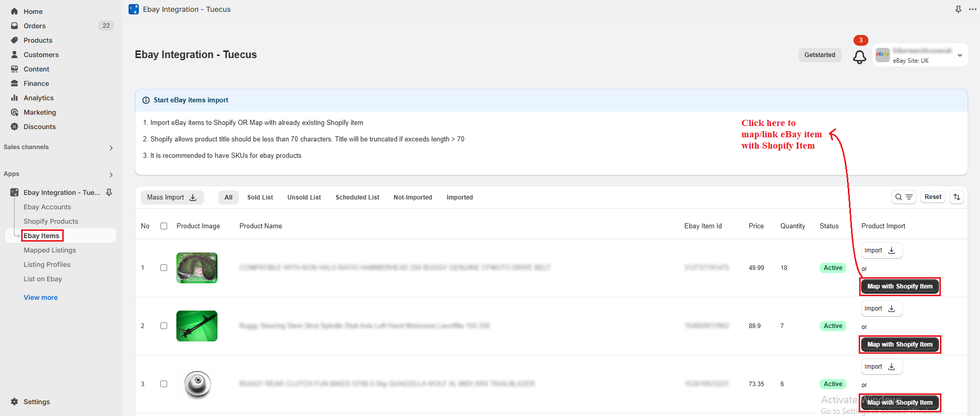The image size is (980, 416).
Task: Select checkbox for item row 2
Action: tap(164, 325)
